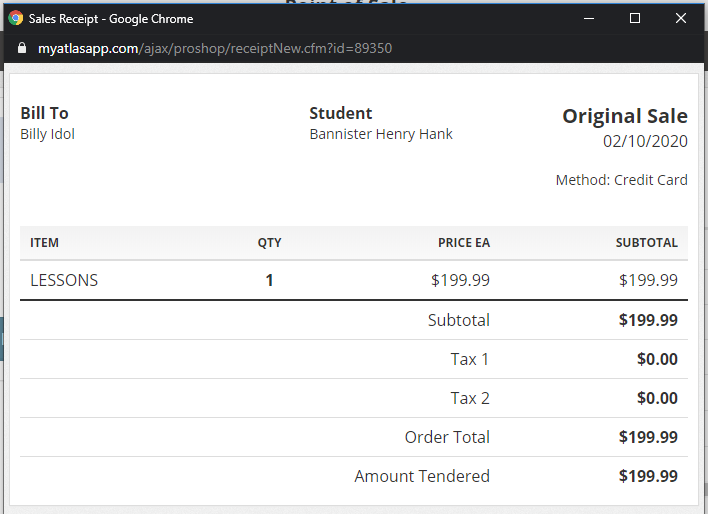Click the Sales Receipt window title text
This screenshot has width=708, height=514.
point(111,18)
